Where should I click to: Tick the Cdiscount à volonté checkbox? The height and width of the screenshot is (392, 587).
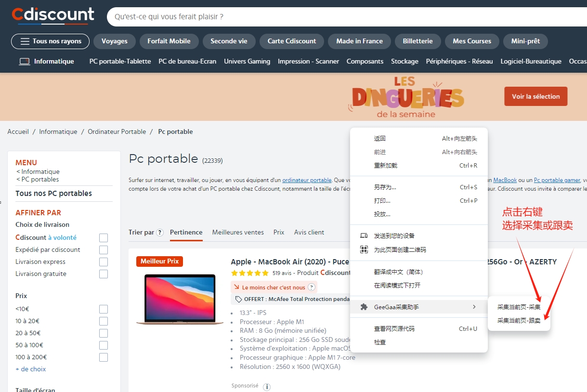pos(104,238)
